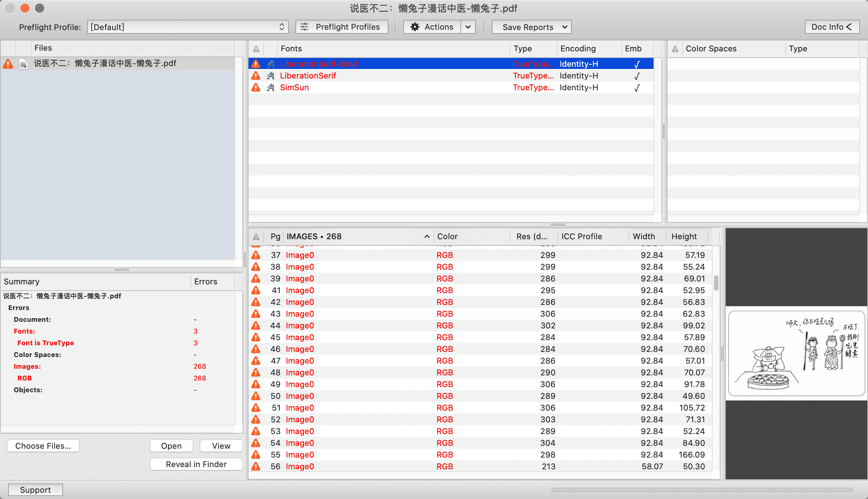Click the Color Spaces column header
Viewport: 868px width, 499px height.
click(733, 49)
